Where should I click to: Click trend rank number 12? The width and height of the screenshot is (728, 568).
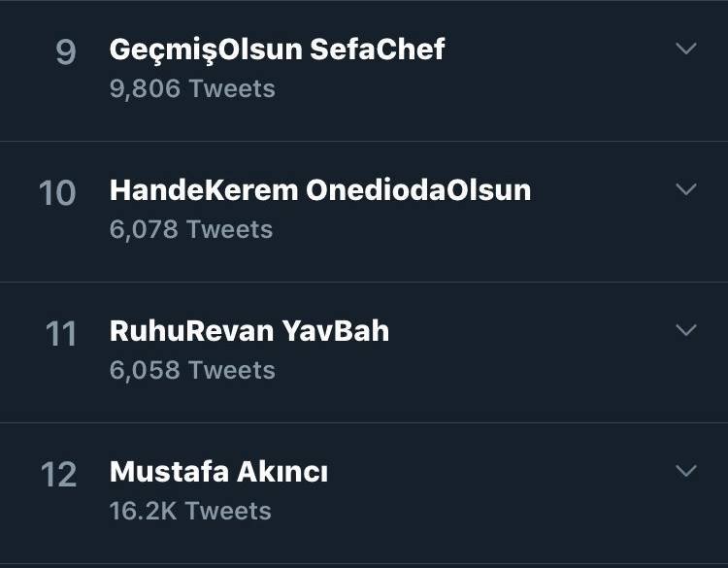coord(58,474)
